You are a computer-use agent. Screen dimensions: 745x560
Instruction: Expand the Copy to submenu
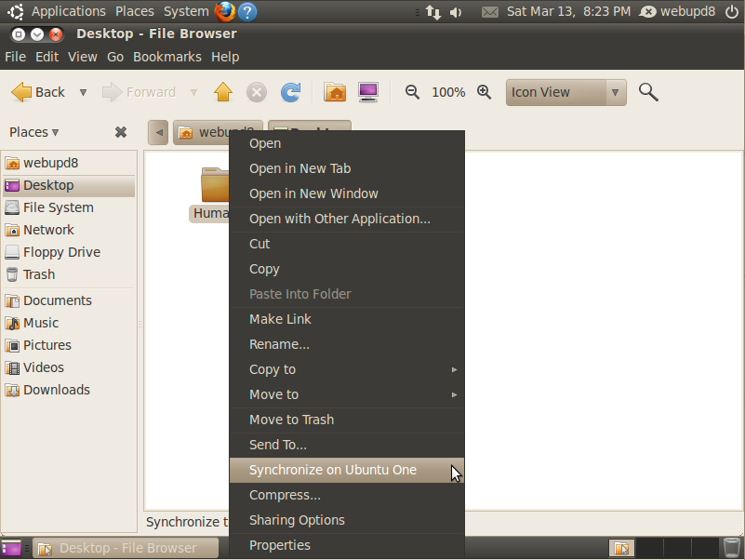[347, 370]
